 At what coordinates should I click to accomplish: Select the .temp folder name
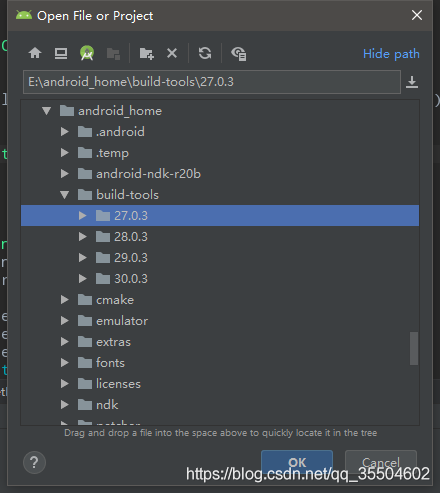(112, 153)
